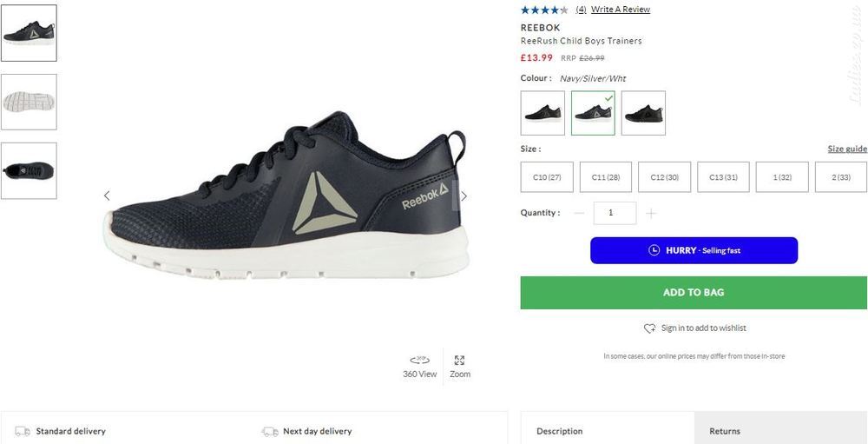Show next product image with right arrow
This screenshot has width=868, height=444.
464,195
